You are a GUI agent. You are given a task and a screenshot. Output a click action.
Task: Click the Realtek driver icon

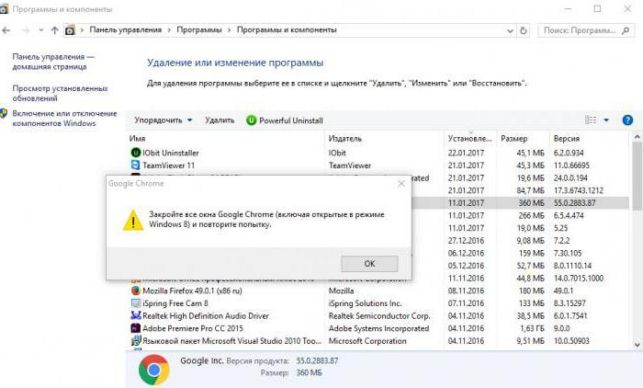(x=136, y=315)
